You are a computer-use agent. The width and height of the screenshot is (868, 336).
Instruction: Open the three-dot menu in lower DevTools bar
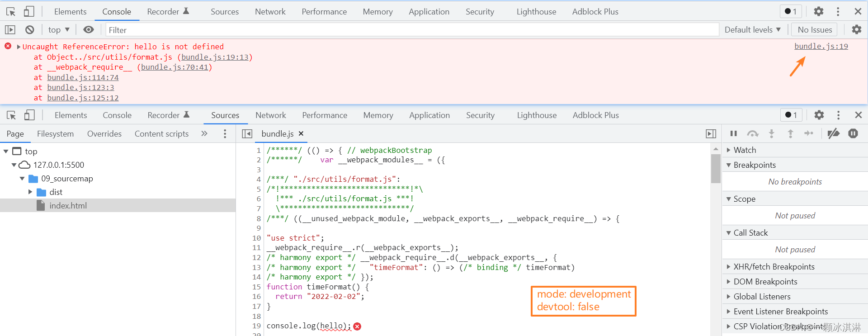(838, 115)
